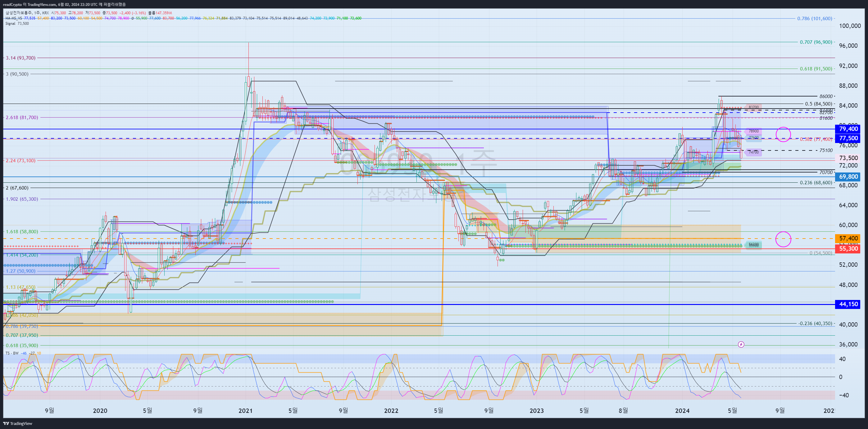Click the 88,000 price scale value
868x429 pixels.
pyautogui.click(x=848, y=86)
